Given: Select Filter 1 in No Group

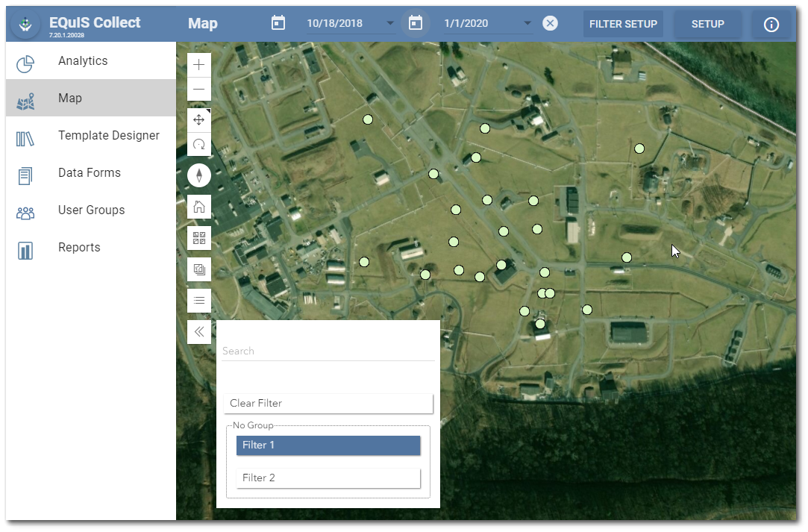Looking at the screenshot, I should [x=328, y=445].
